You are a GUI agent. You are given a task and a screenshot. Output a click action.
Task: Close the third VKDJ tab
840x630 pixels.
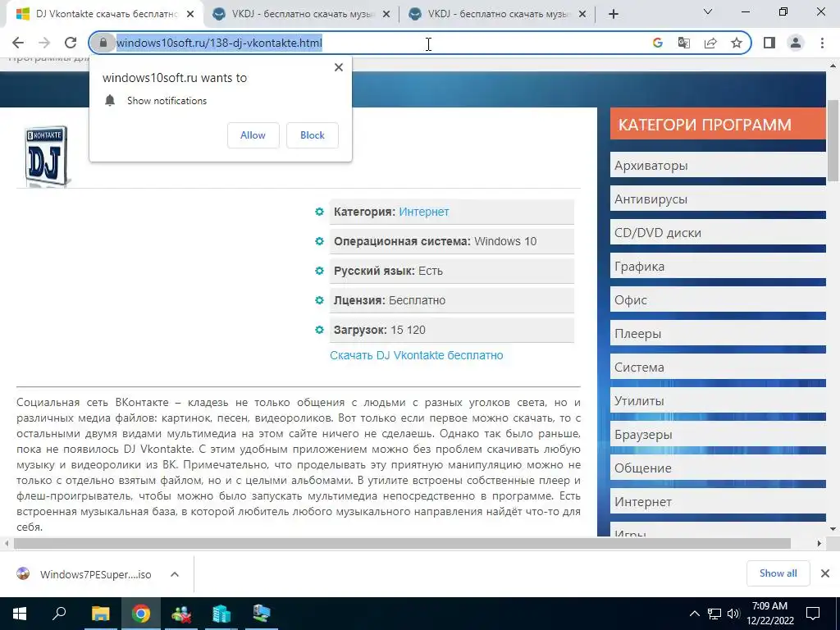[582, 15]
